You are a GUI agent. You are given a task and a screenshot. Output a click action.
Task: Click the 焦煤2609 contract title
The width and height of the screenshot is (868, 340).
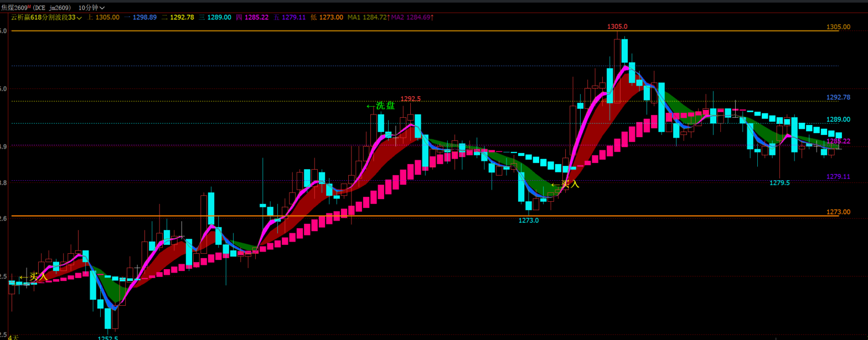pos(15,8)
